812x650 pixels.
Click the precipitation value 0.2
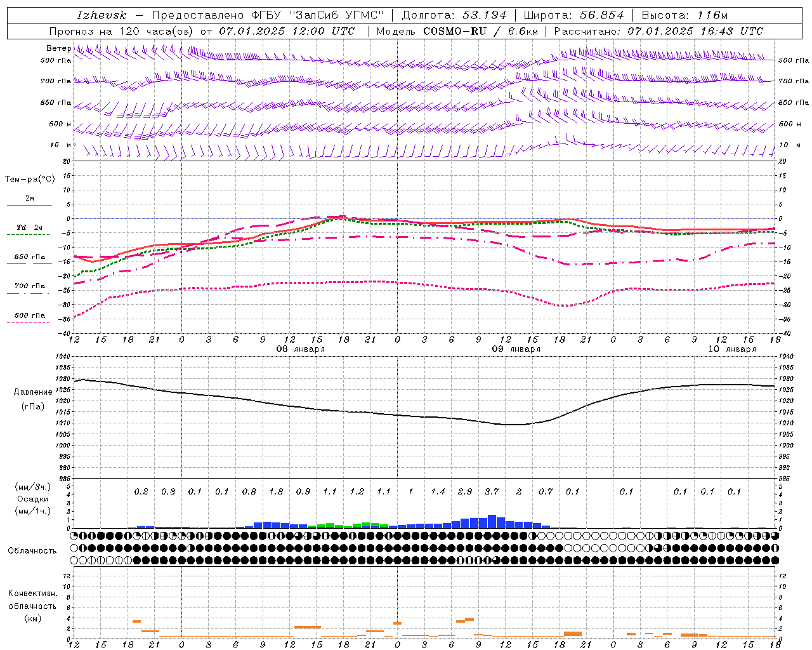point(141,491)
